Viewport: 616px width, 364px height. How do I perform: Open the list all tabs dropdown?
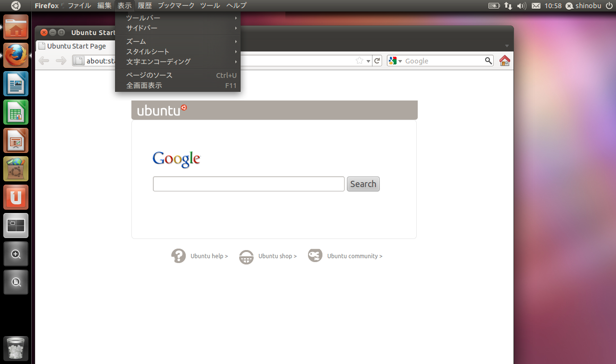coord(507,46)
